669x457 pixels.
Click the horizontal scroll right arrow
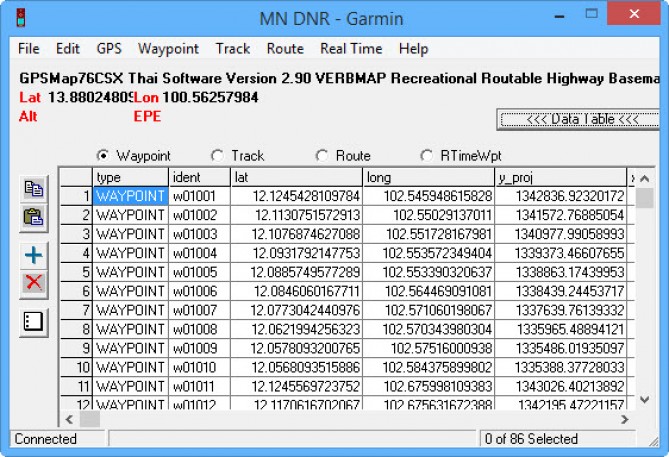point(625,419)
